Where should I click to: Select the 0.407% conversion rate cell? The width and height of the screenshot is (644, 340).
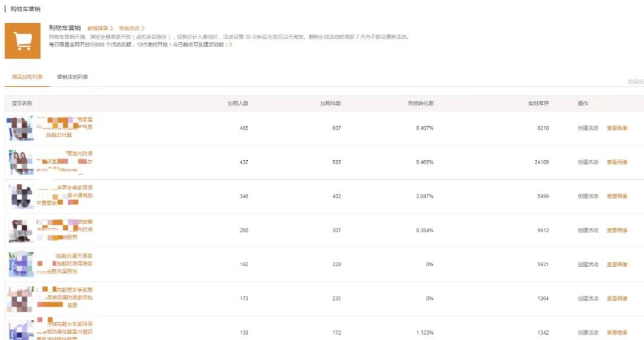[425, 128]
